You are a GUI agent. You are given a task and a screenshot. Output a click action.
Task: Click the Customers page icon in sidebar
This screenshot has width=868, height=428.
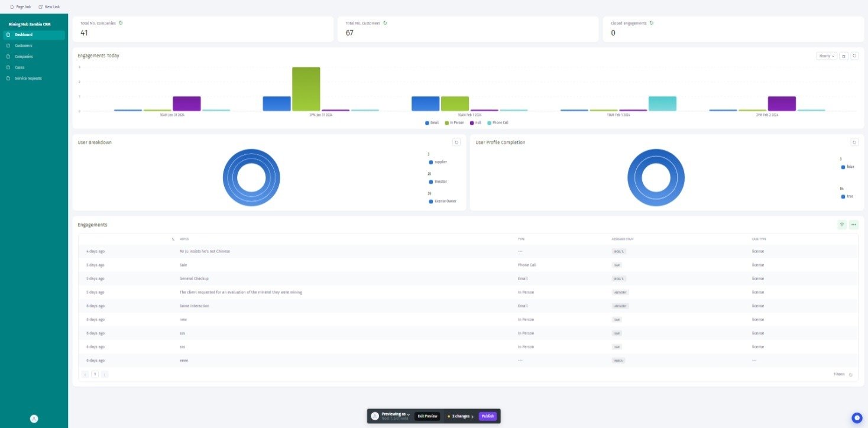pos(8,46)
